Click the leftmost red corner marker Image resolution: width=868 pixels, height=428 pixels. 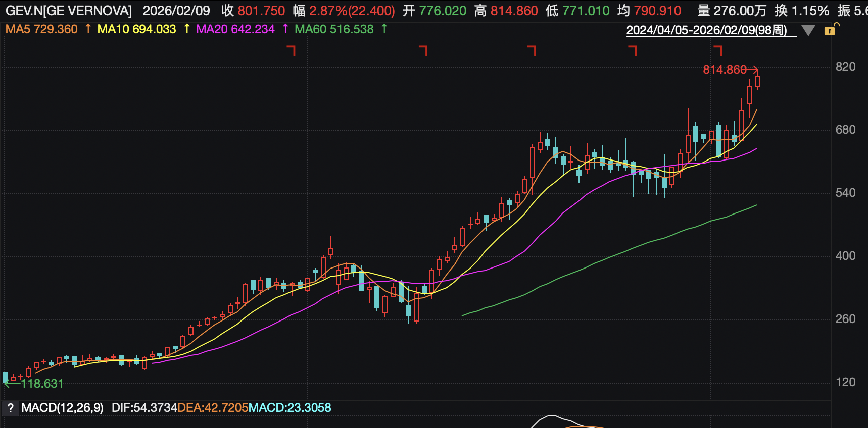click(x=291, y=50)
